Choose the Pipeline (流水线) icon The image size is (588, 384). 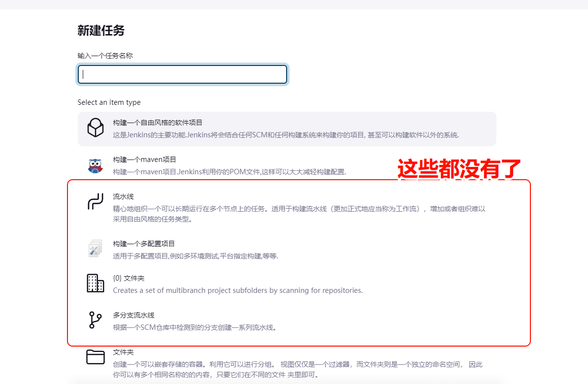coord(96,201)
